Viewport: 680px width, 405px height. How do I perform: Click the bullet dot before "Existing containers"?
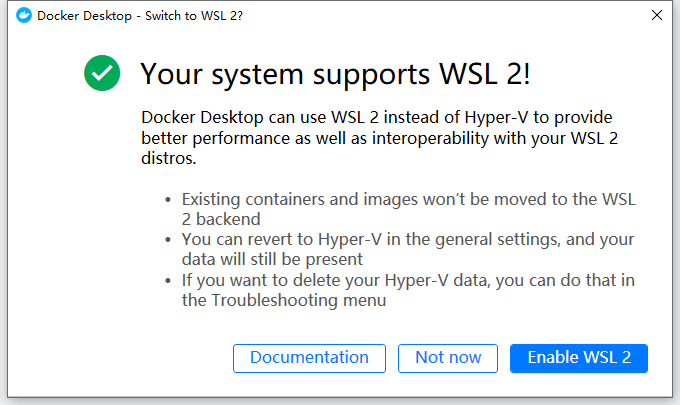[168, 200]
